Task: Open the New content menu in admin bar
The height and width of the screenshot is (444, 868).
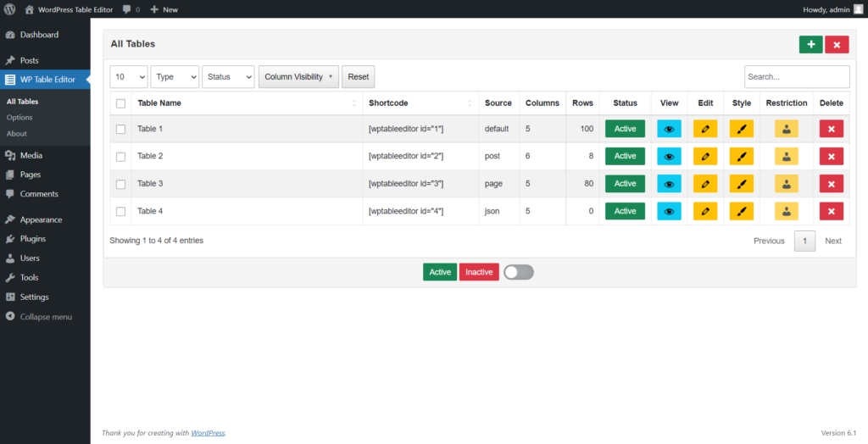Action: coord(164,9)
